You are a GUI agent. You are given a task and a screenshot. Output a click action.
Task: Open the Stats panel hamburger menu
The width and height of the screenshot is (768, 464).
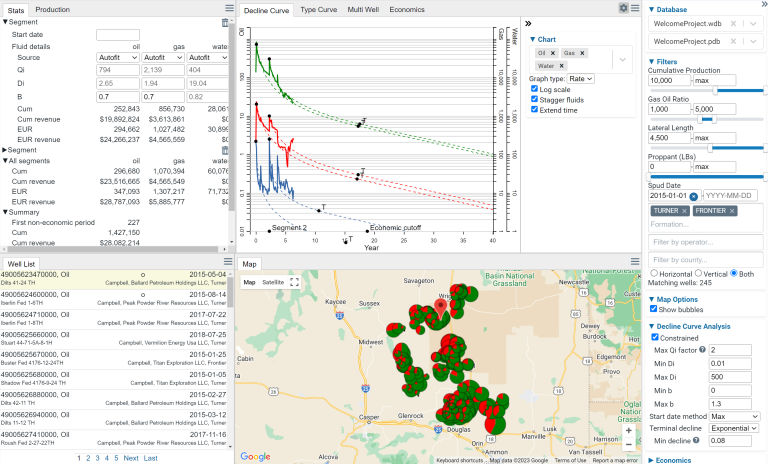tap(229, 8)
